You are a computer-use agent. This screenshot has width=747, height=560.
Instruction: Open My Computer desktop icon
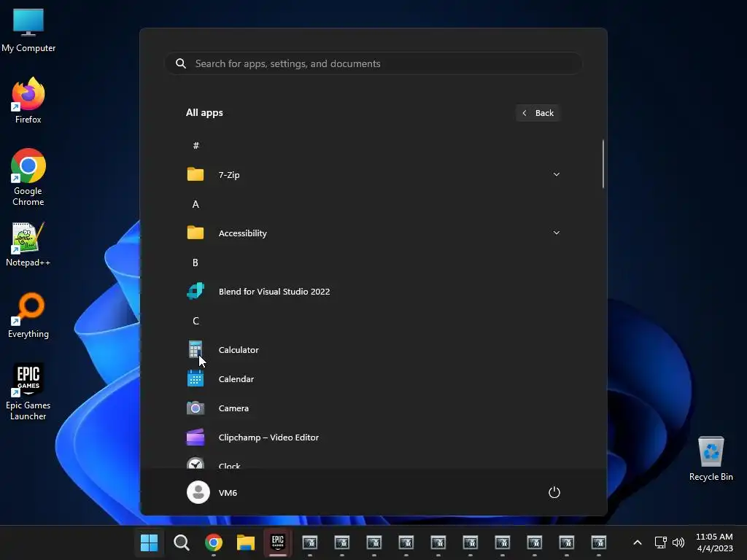click(x=28, y=31)
